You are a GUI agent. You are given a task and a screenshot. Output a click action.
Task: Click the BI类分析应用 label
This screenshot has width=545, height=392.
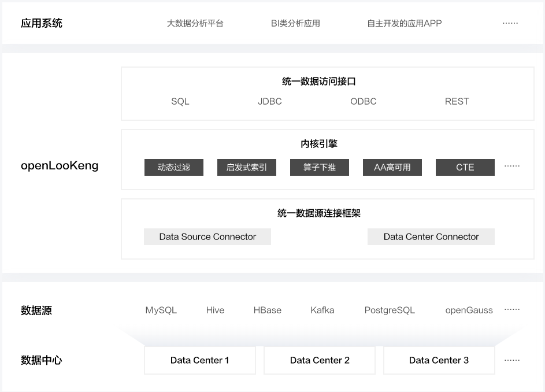[295, 23]
